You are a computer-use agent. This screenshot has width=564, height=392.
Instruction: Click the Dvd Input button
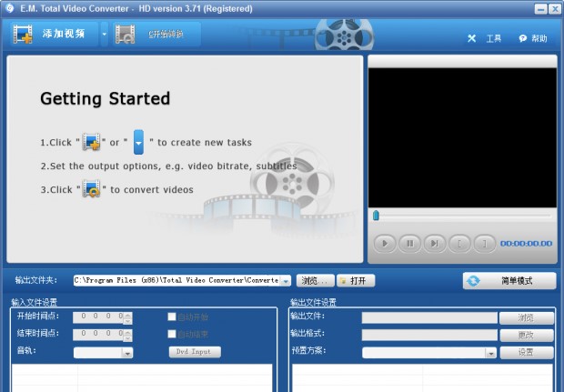195,351
